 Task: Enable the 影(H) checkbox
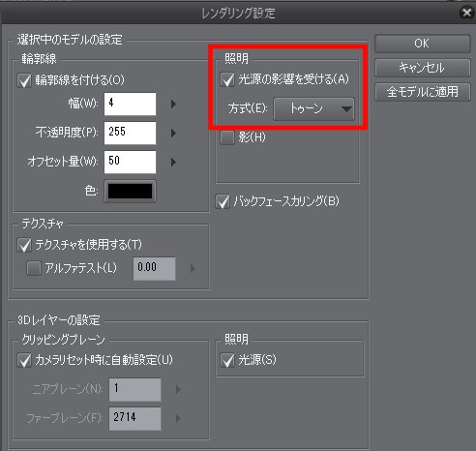pos(227,137)
